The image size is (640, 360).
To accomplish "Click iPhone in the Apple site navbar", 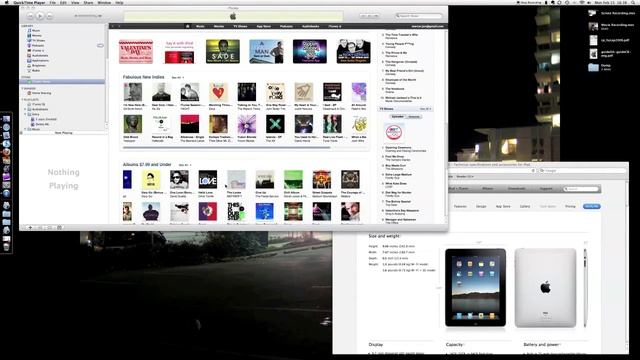I will point(488,189).
